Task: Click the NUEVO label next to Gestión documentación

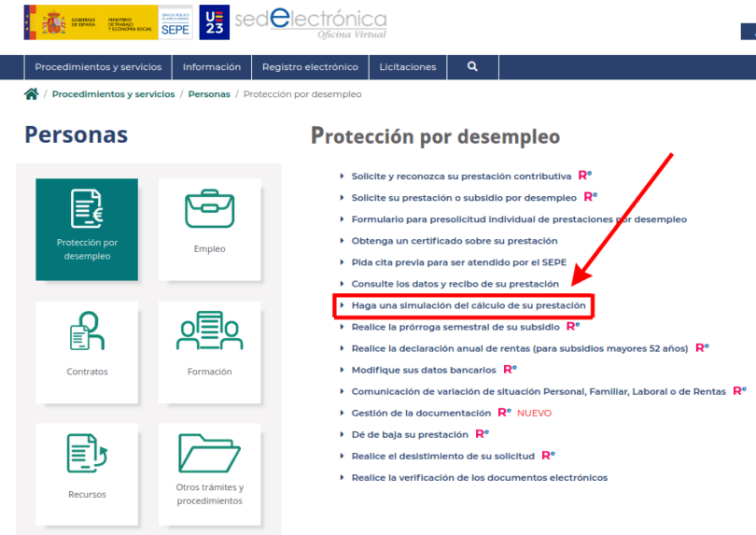Action: (534, 413)
